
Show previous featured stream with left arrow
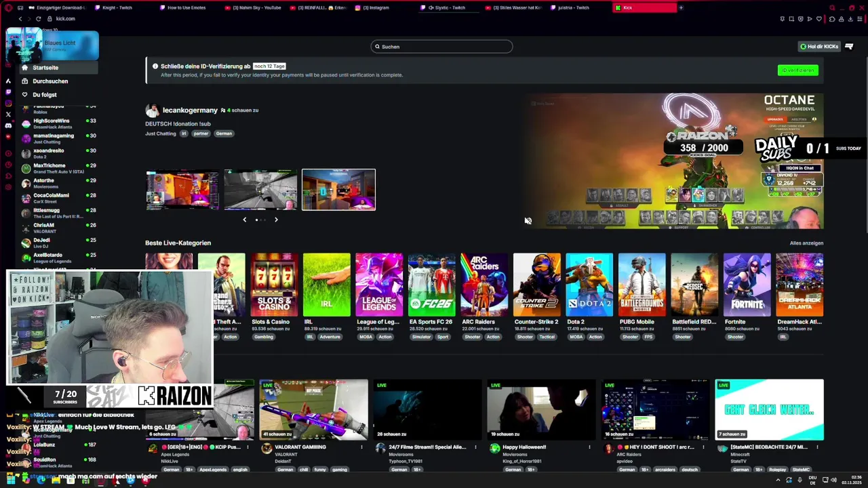tap(245, 220)
